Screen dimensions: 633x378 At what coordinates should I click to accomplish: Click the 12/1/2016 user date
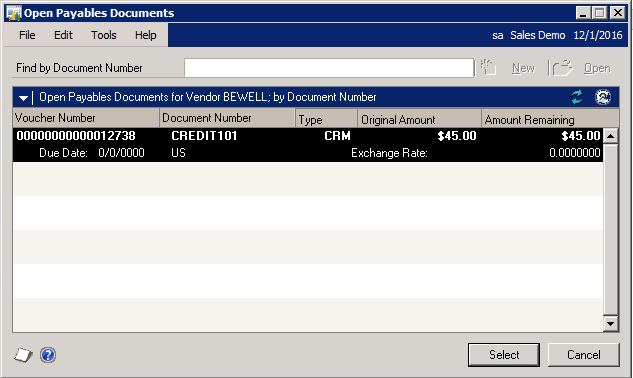pyautogui.click(x=598, y=36)
